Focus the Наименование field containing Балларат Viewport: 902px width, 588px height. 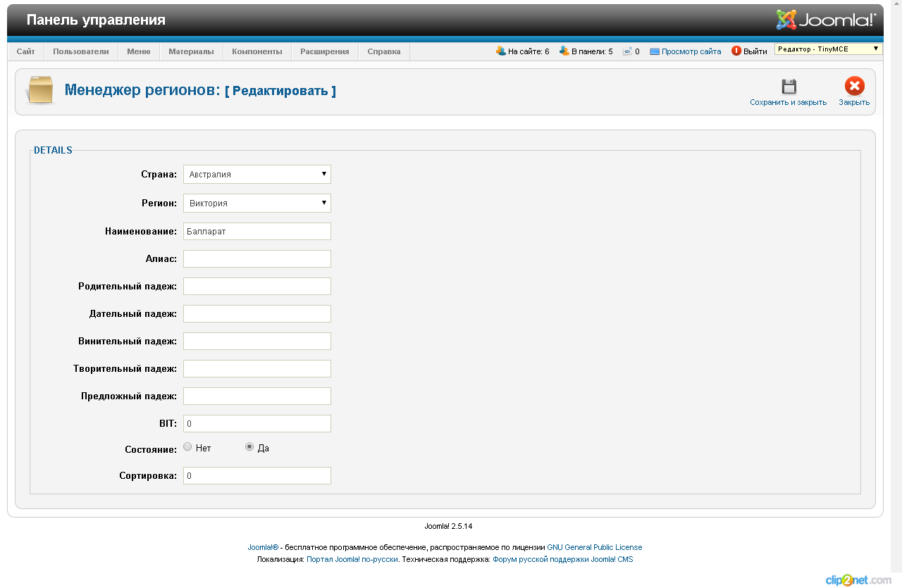click(x=257, y=231)
